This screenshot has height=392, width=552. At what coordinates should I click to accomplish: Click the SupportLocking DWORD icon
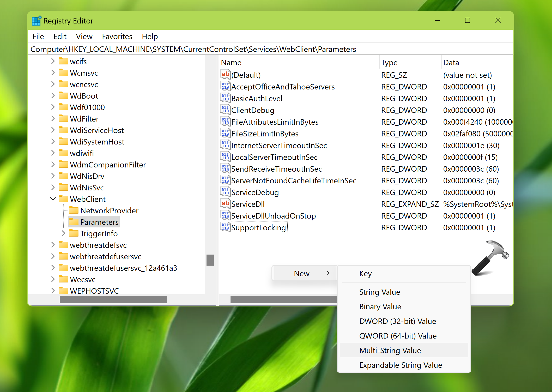pos(225,227)
